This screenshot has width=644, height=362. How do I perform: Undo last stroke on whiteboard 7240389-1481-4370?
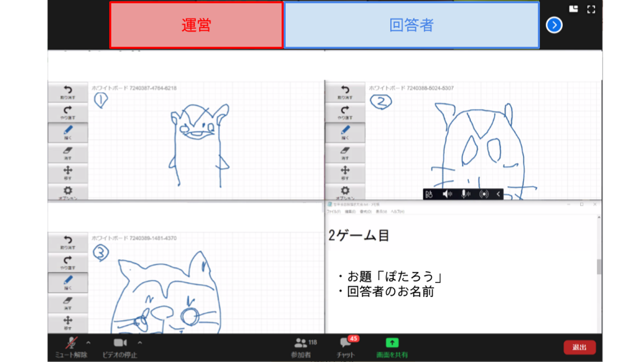(x=68, y=242)
